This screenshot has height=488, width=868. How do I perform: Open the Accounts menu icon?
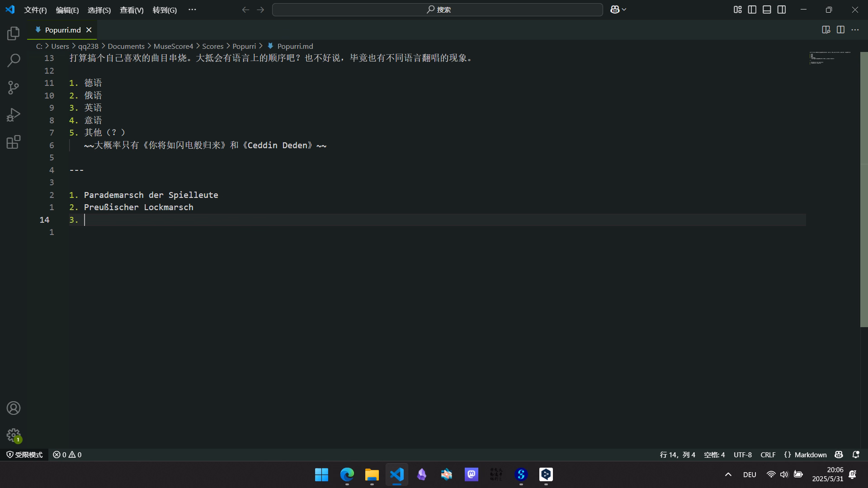pyautogui.click(x=14, y=408)
